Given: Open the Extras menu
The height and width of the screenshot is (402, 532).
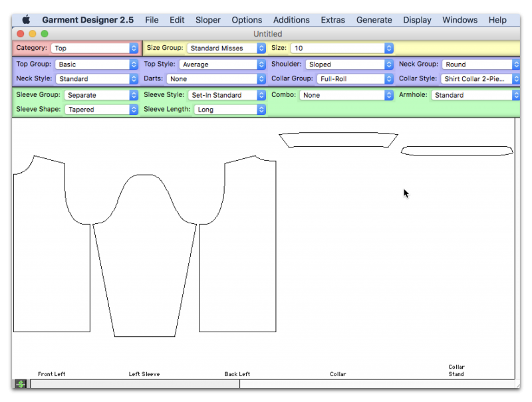Looking at the screenshot, I should pos(333,20).
